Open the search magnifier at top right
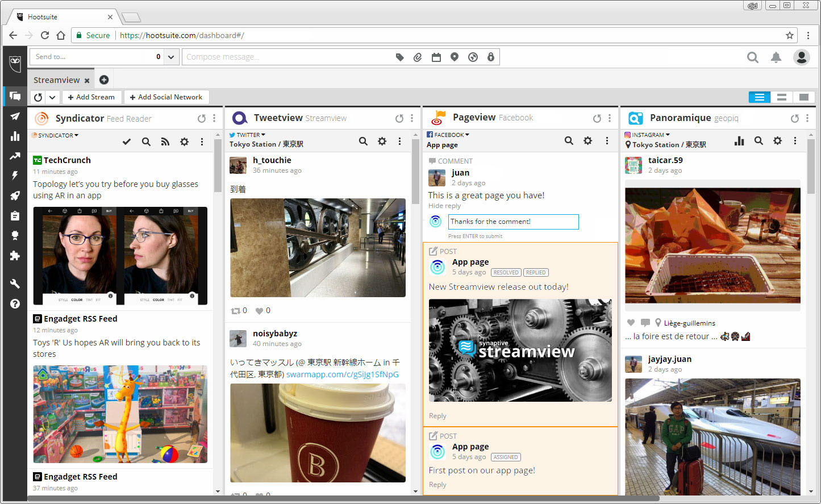The width and height of the screenshot is (821, 504). 753,57
